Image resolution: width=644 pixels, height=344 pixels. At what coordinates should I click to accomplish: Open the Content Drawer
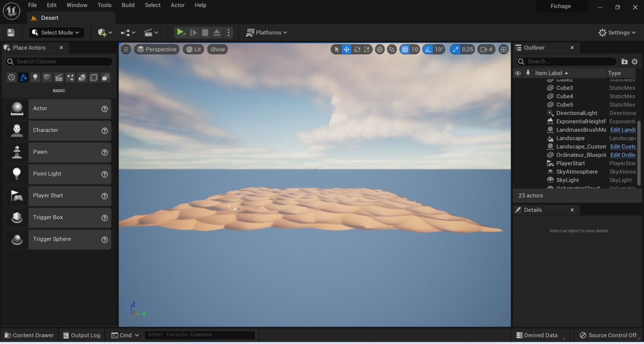click(x=29, y=335)
